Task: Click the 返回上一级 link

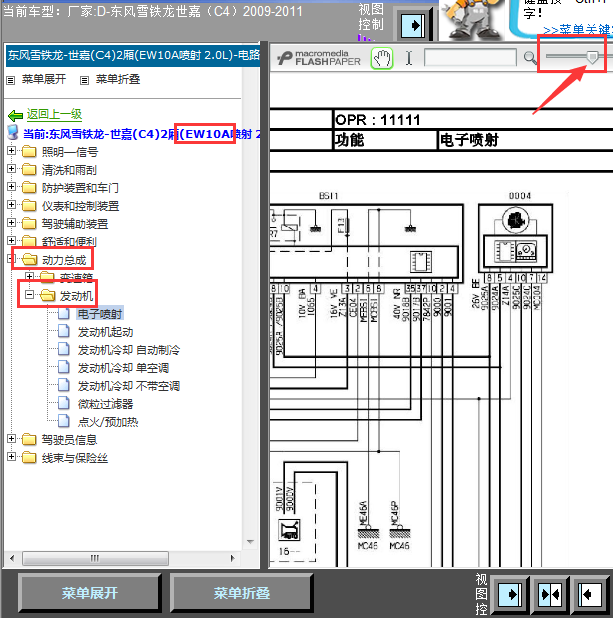Action: [54, 115]
